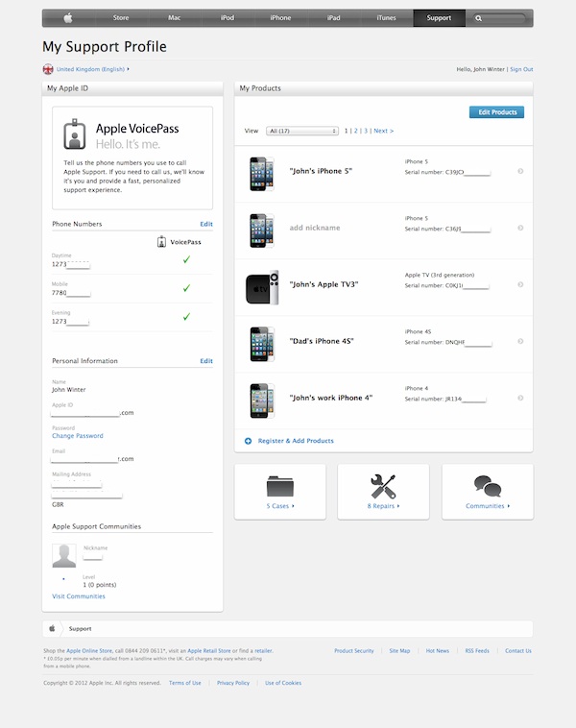Image resolution: width=576 pixels, height=728 pixels.
Task: Open the 5 Cases link
Action: click(280, 506)
